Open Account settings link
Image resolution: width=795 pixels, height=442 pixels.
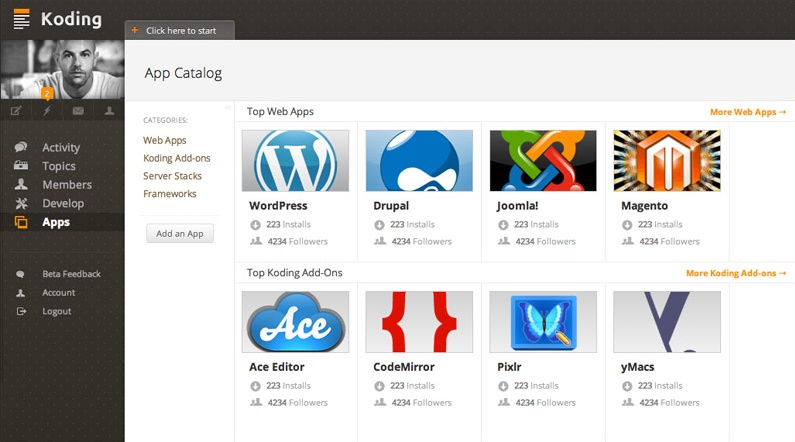[x=58, y=292]
